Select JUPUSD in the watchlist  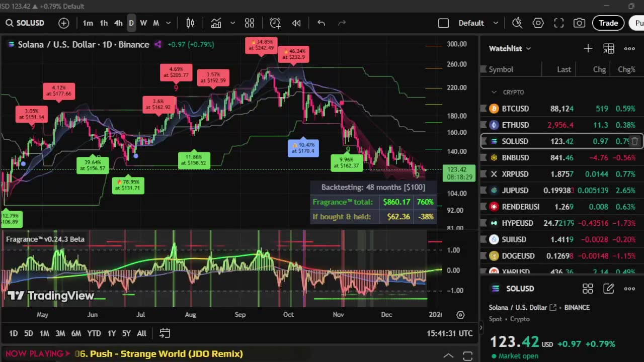tap(562, 190)
